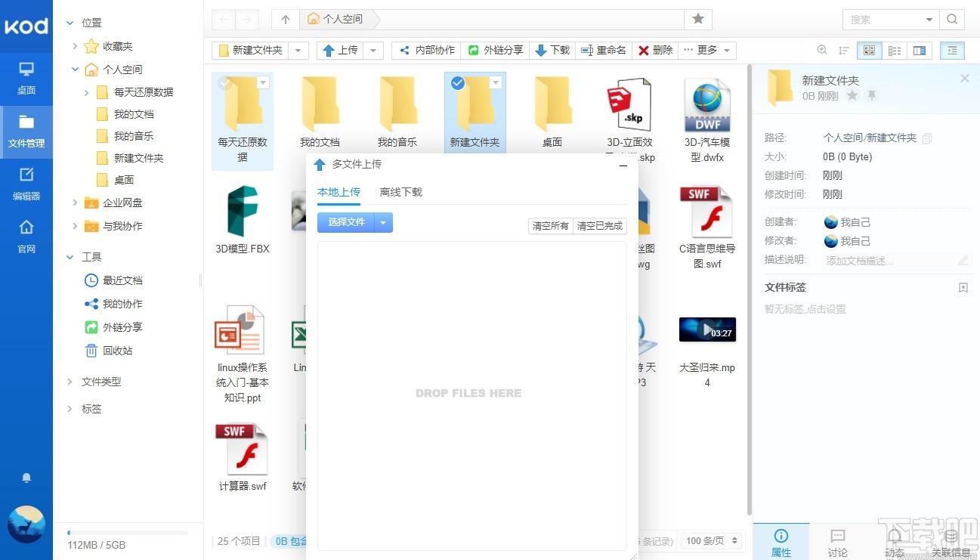
Task: Open 新建文件夹 toolbar dropdown arrow
Action: [x=299, y=51]
